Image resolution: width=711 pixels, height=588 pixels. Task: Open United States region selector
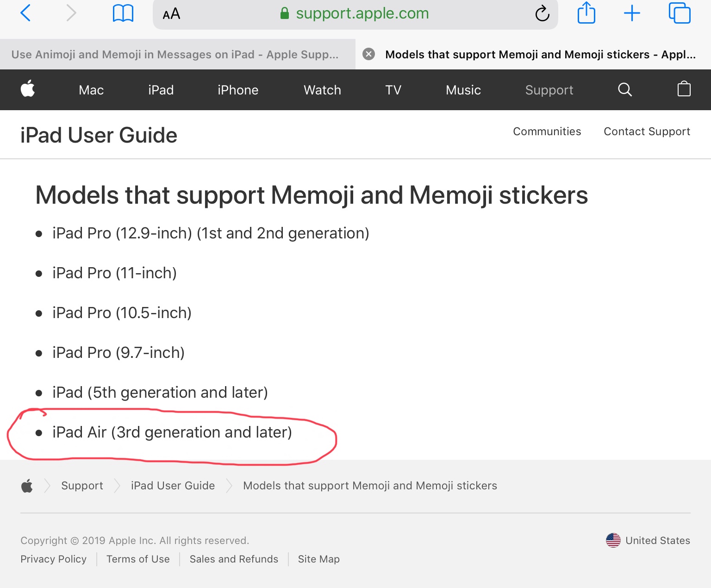click(648, 540)
